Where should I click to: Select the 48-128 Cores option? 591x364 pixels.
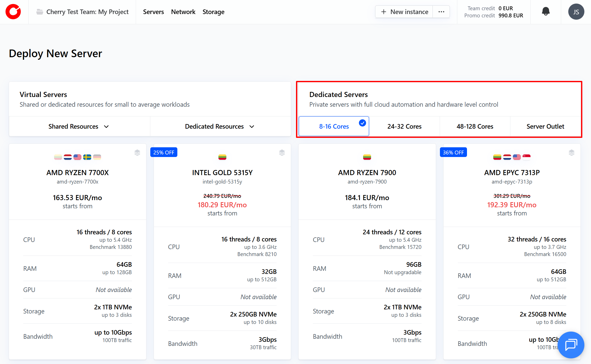[475, 126]
